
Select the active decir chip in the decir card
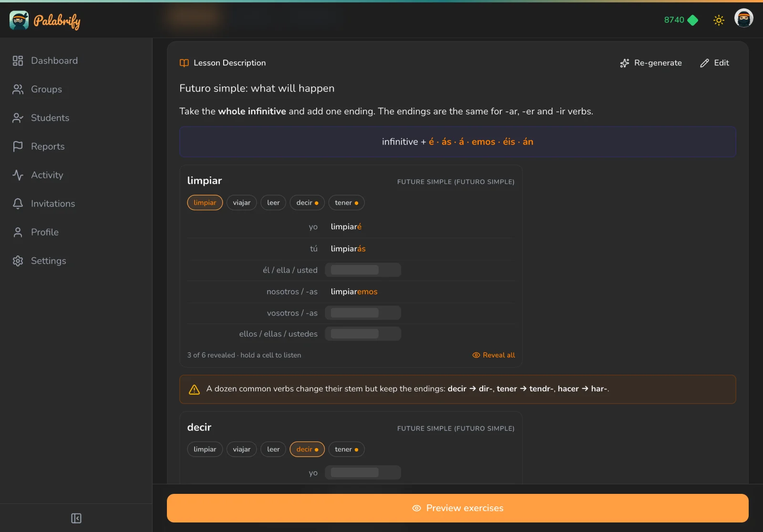tap(307, 449)
